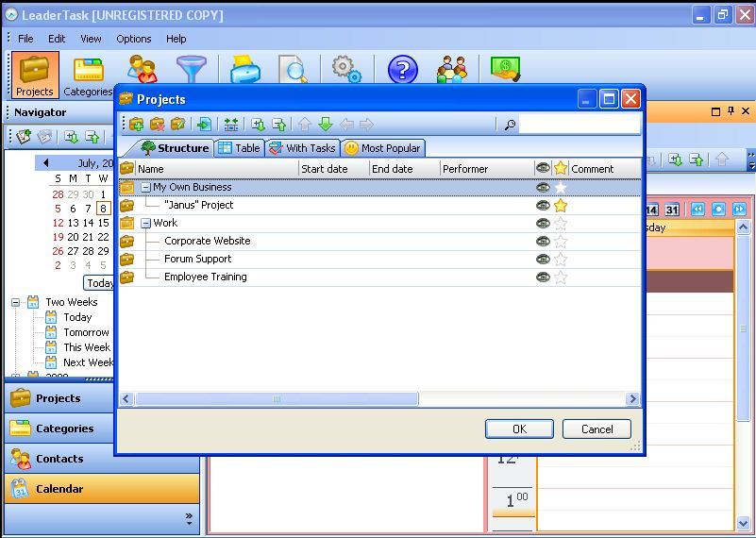This screenshot has height=538, width=756.
Task: Collapse the Two Weeks node in Navigator
Action: [15, 303]
